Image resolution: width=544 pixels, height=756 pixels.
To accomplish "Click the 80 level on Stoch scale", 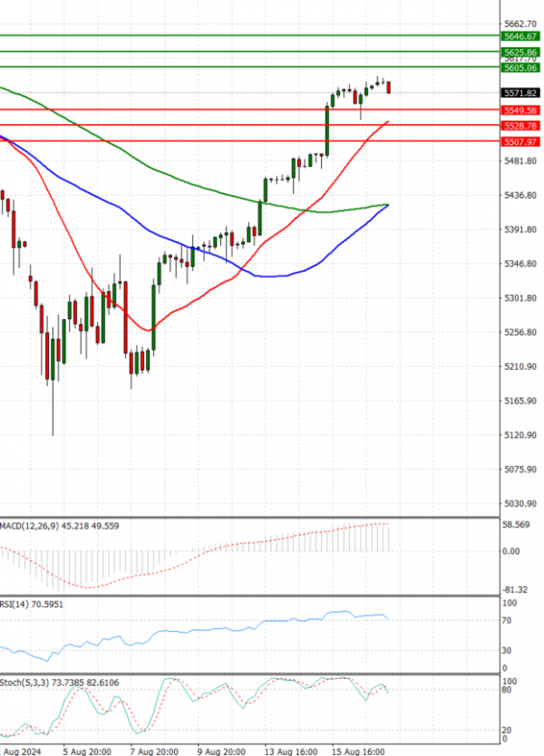I will click(507, 690).
